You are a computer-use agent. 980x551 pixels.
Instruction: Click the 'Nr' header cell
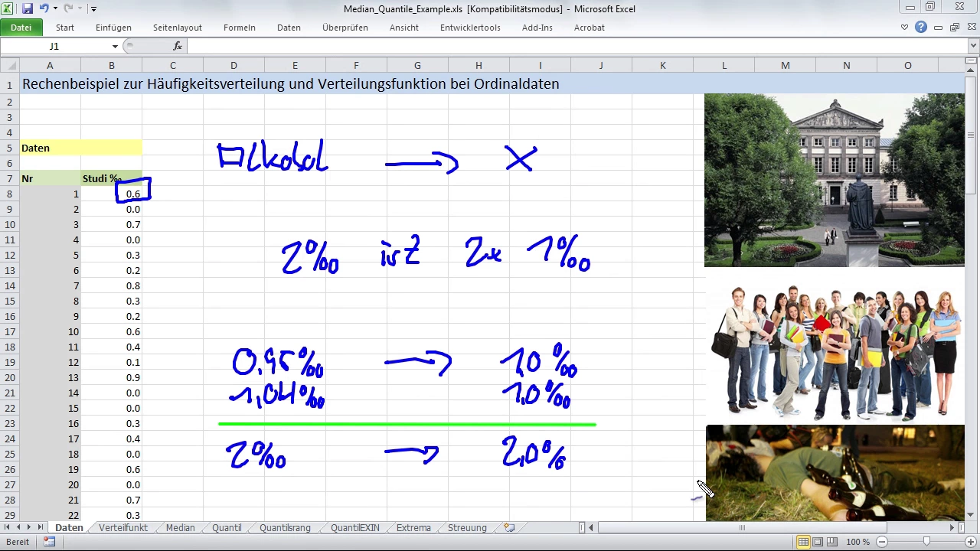[x=50, y=178]
